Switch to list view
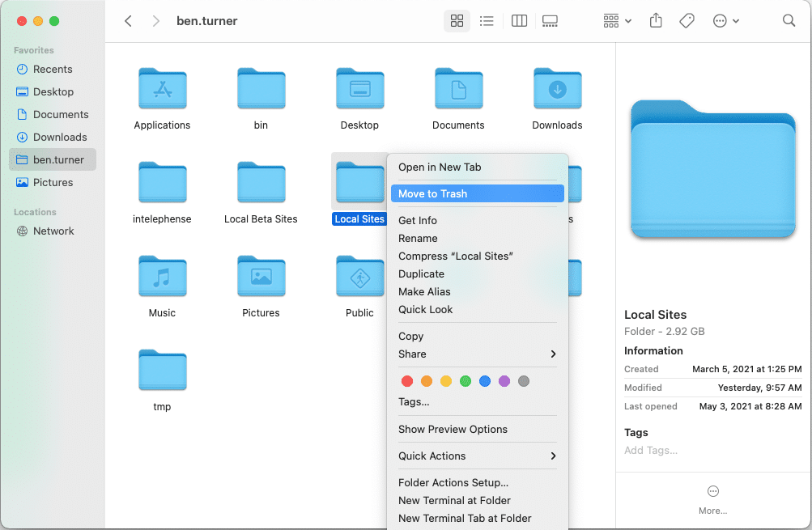The image size is (812, 530). point(487,21)
